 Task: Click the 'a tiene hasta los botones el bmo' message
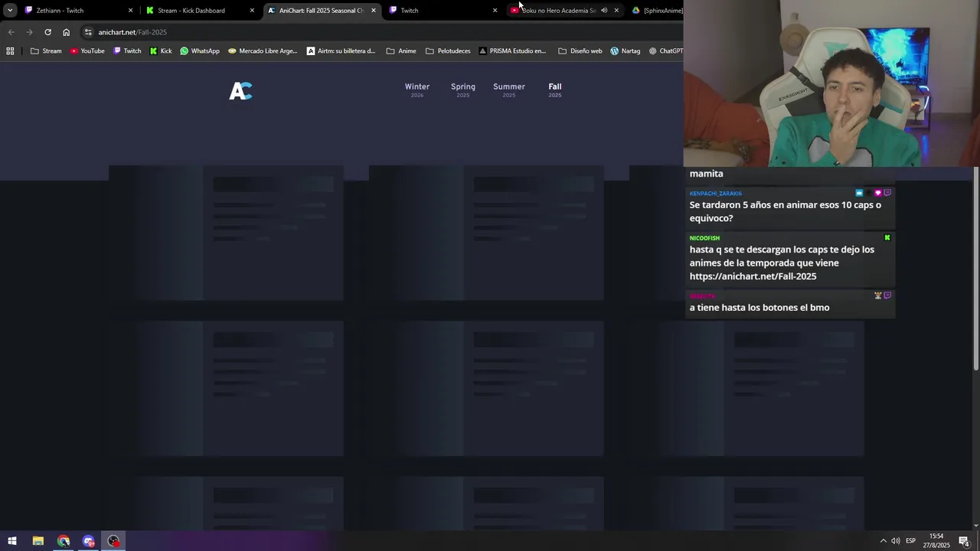point(759,308)
